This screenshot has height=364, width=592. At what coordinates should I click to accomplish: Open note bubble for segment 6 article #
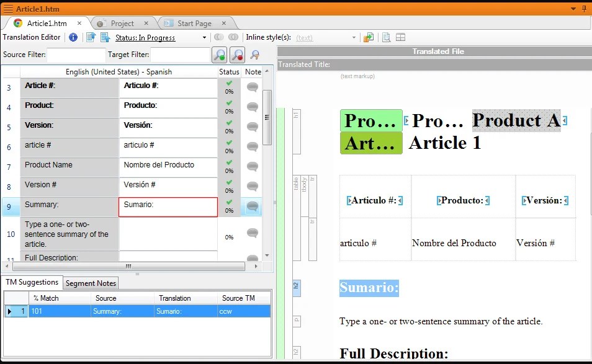point(252,147)
